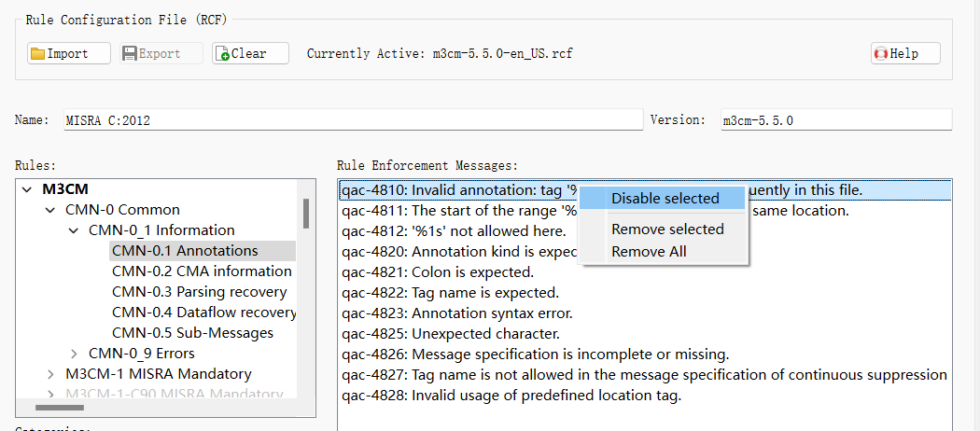The width and height of the screenshot is (980, 431).
Task: Expand the M3CM-1 MISRA Mandatory node
Action: (50, 374)
